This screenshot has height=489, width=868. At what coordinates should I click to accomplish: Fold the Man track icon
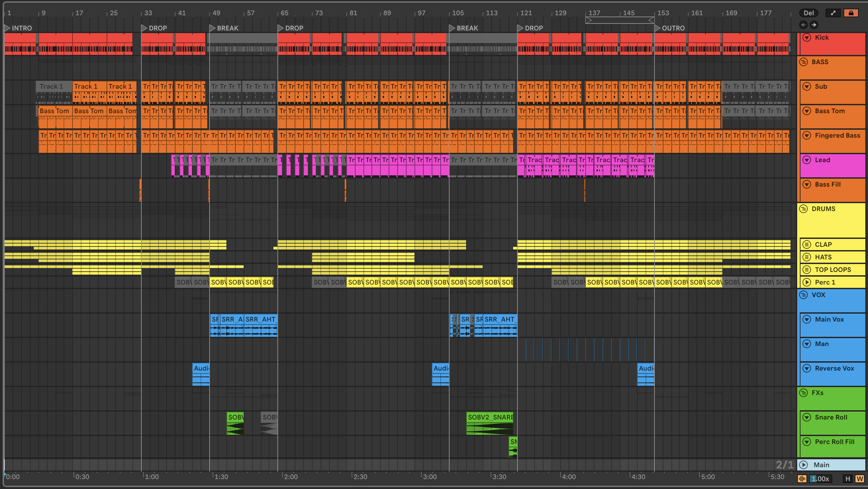(807, 344)
